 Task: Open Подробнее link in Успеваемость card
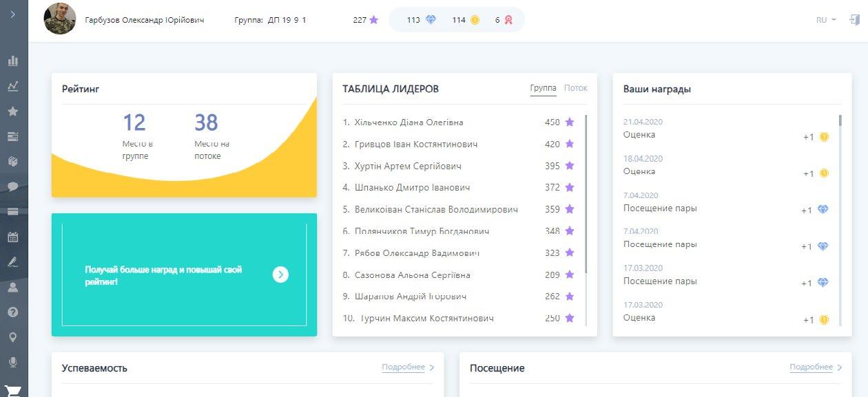(x=408, y=367)
